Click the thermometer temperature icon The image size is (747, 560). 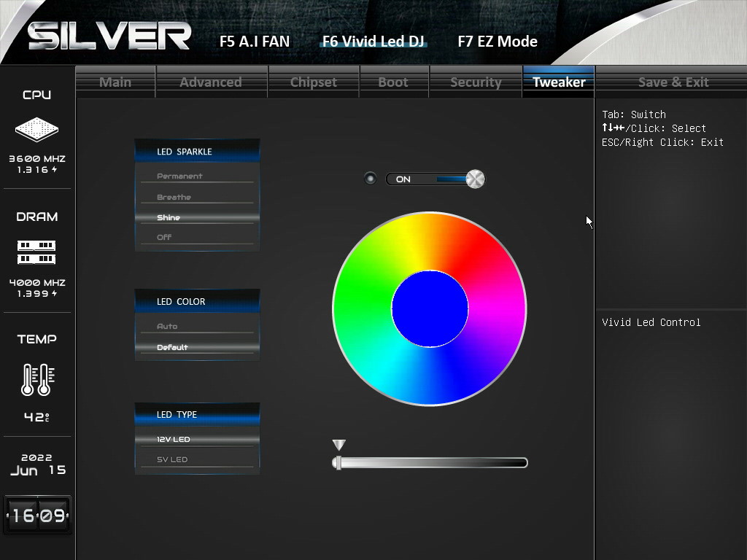tap(36, 379)
